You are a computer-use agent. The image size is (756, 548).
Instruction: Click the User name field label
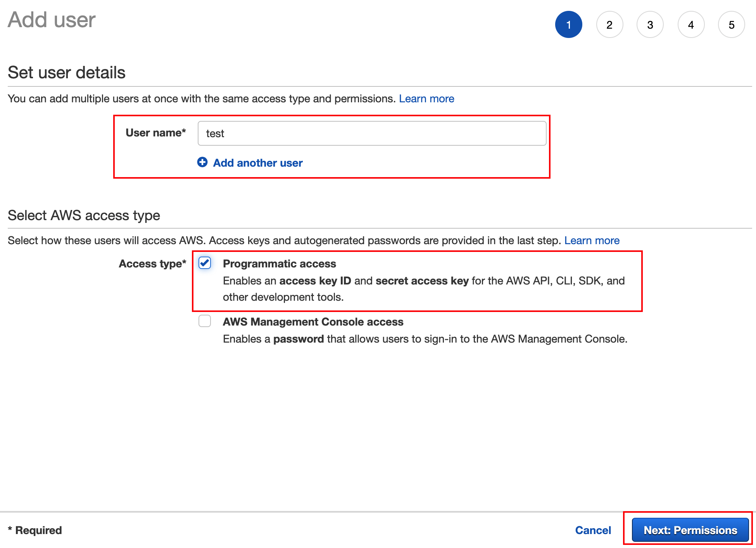coord(155,133)
